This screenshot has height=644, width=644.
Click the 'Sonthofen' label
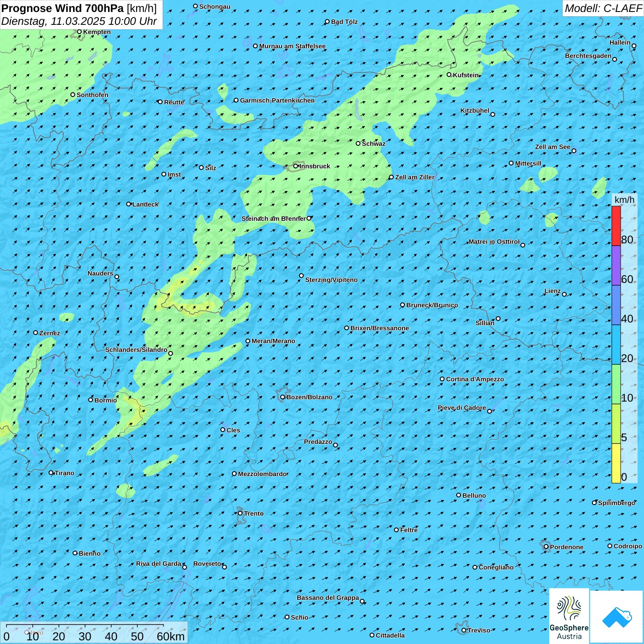coord(92,95)
